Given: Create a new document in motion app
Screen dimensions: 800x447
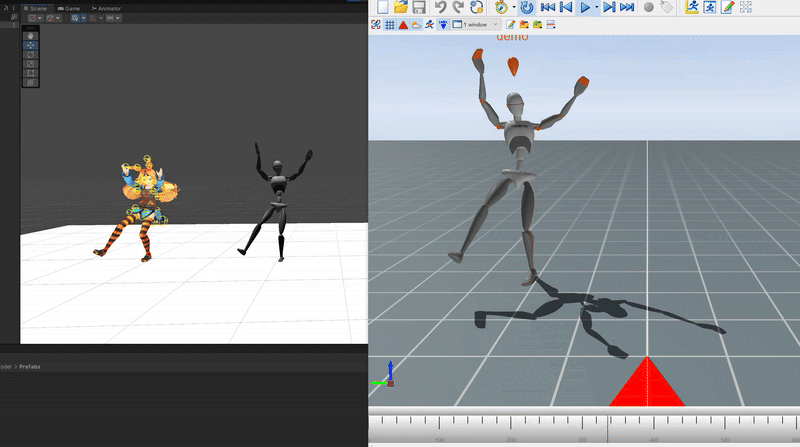Looking at the screenshot, I should [x=383, y=7].
